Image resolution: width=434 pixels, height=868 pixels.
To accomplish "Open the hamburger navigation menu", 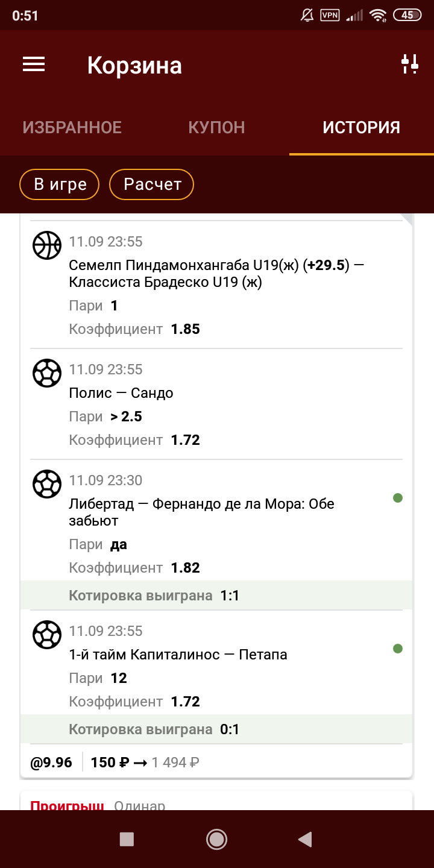I will (x=34, y=64).
